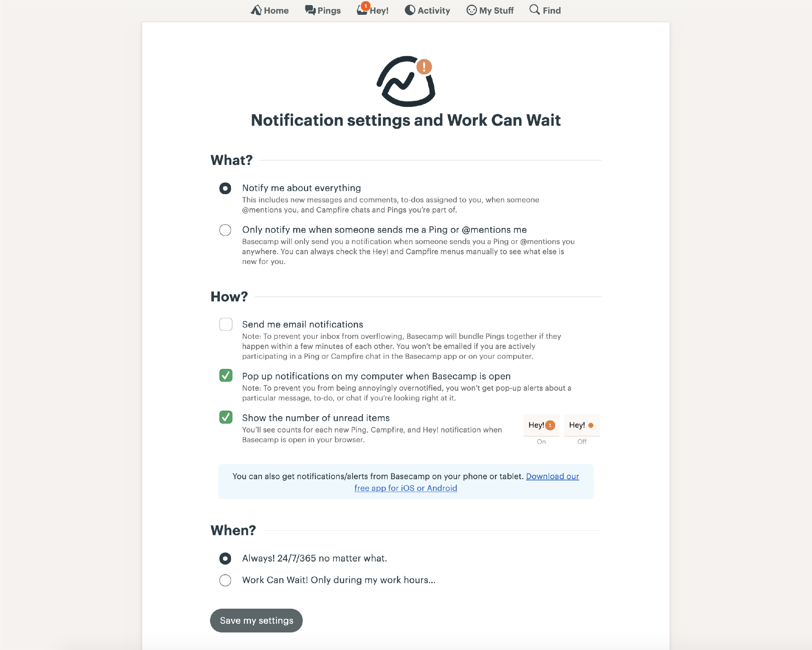Select Notify me about everything radio button
This screenshot has height=650, width=812.
225,188
